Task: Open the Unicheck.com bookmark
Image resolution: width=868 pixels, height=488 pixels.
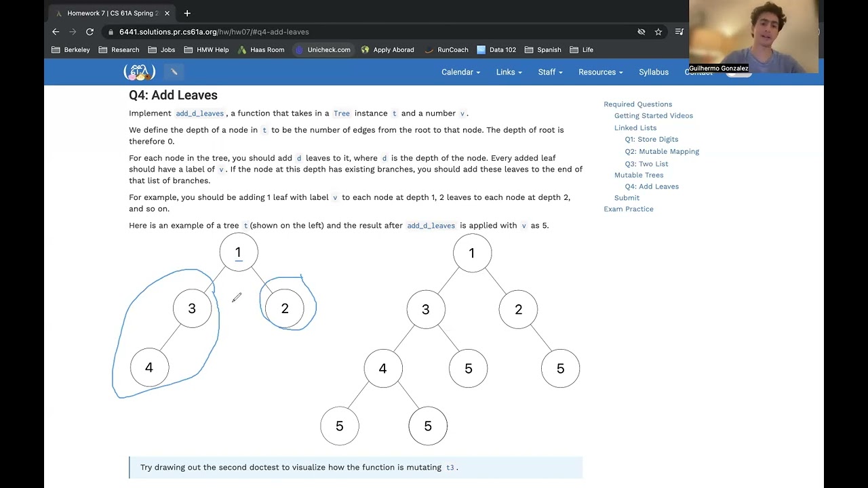Action: tap(322, 49)
